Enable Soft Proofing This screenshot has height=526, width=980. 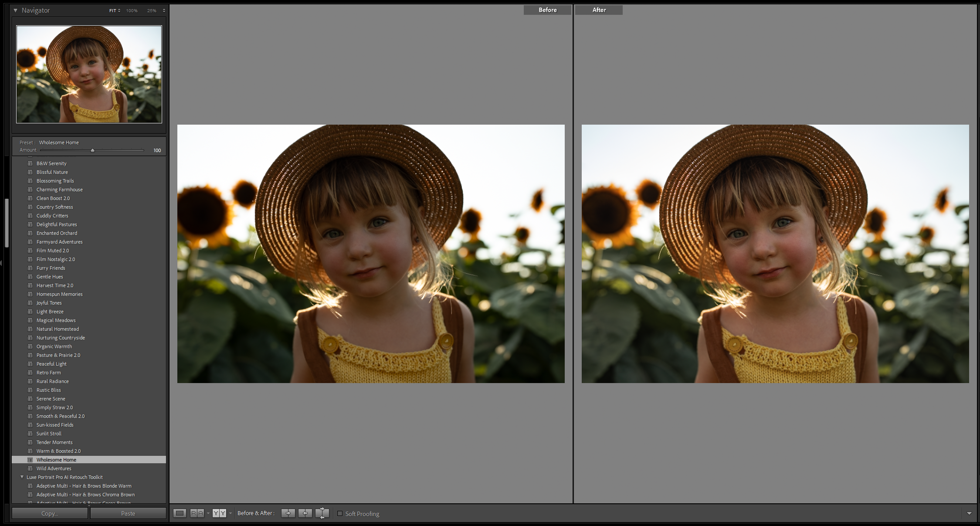pyautogui.click(x=340, y=514)
